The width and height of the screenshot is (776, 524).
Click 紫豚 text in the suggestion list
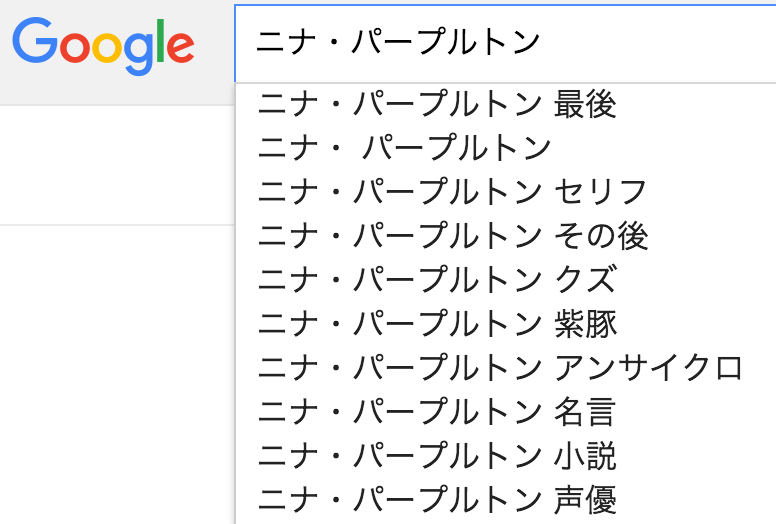pos(585,324)
